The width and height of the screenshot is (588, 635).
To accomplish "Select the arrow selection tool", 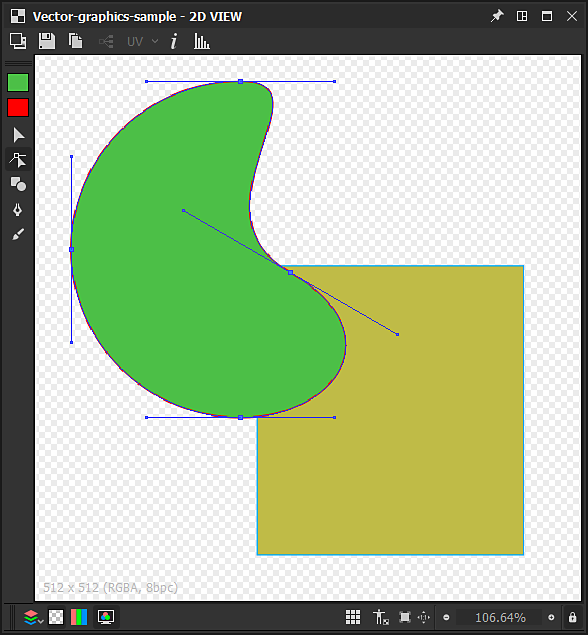I will (x=18, y=135).
